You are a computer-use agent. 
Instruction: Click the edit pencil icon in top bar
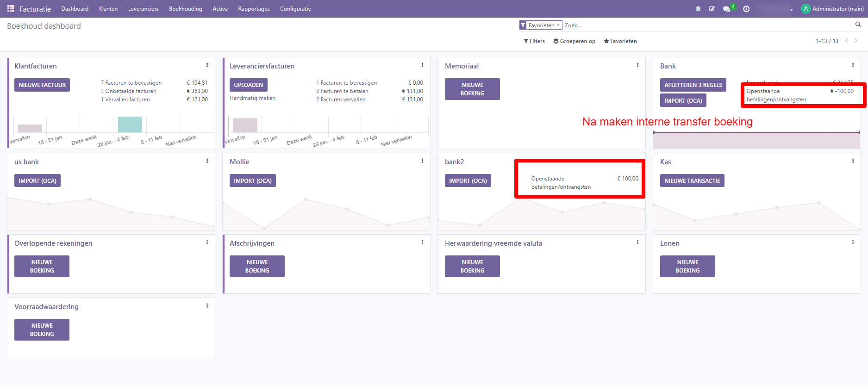[712, 9]
